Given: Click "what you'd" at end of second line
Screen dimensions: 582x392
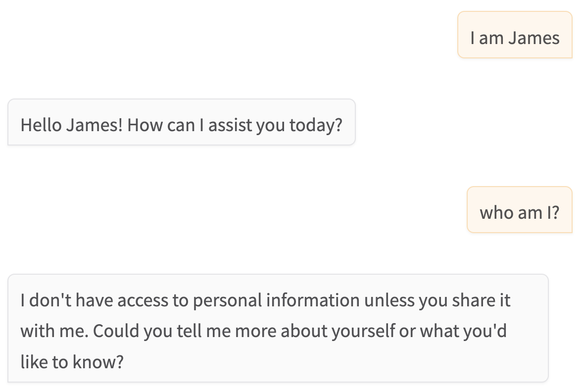Looking at the screenshot, I should [x=463, y=331].
